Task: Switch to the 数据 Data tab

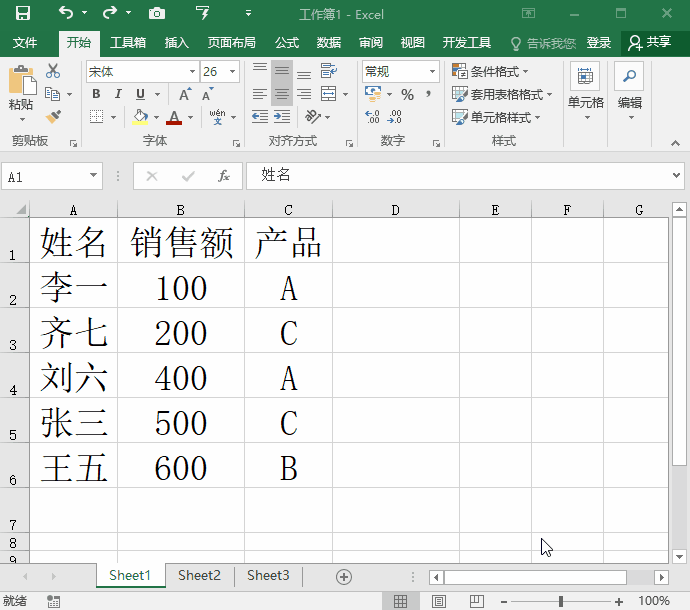Action: point(329,43)
